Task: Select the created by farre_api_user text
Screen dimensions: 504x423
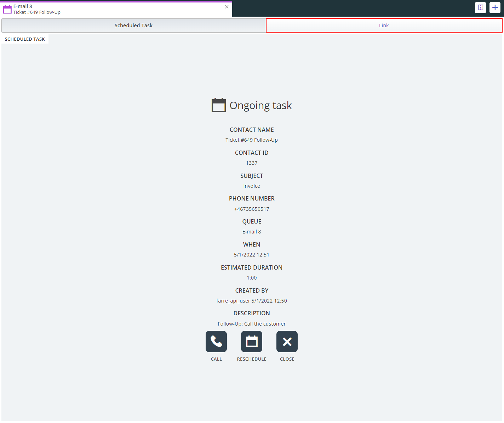Action: click(x=233, y=301)
